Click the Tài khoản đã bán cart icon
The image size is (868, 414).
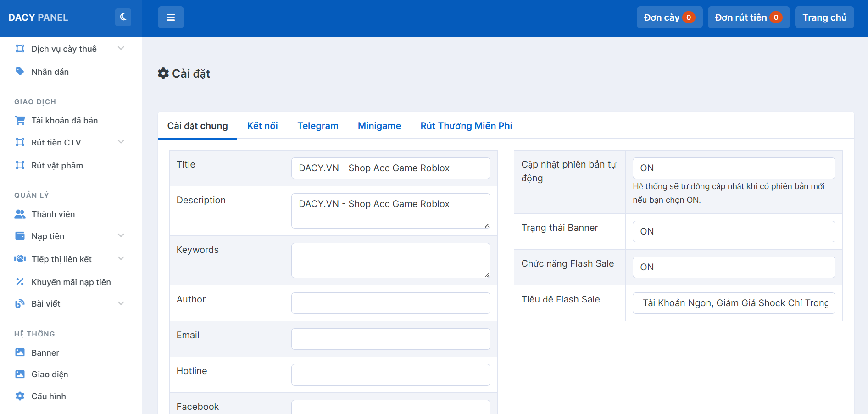pyautogui.click(x=20, y=120)
